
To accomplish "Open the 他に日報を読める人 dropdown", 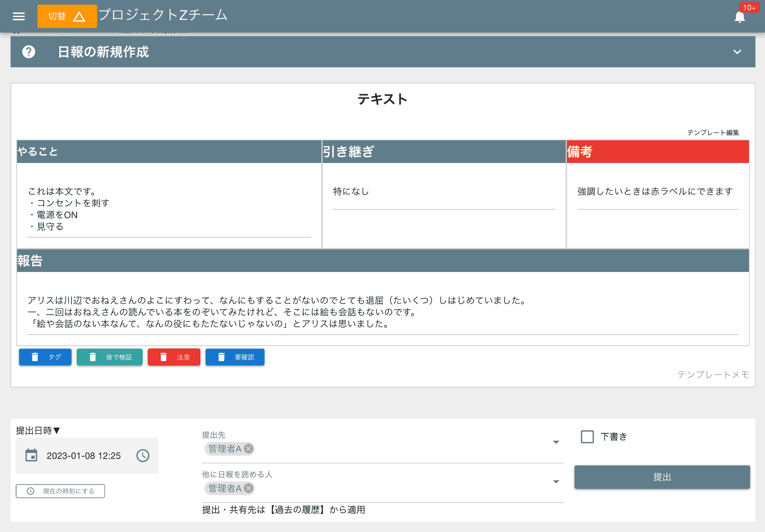I will (555, 481).
